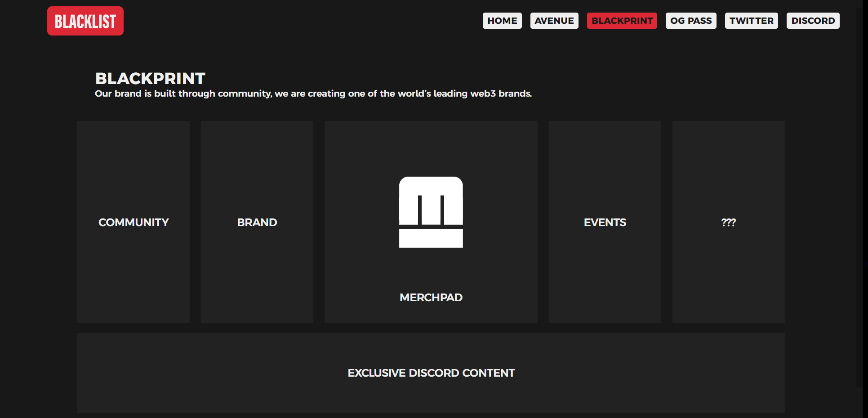Image resolution: width=868 pixels, height=418 pixels.
Task: Open the HOME nav button
Action: 502,21
